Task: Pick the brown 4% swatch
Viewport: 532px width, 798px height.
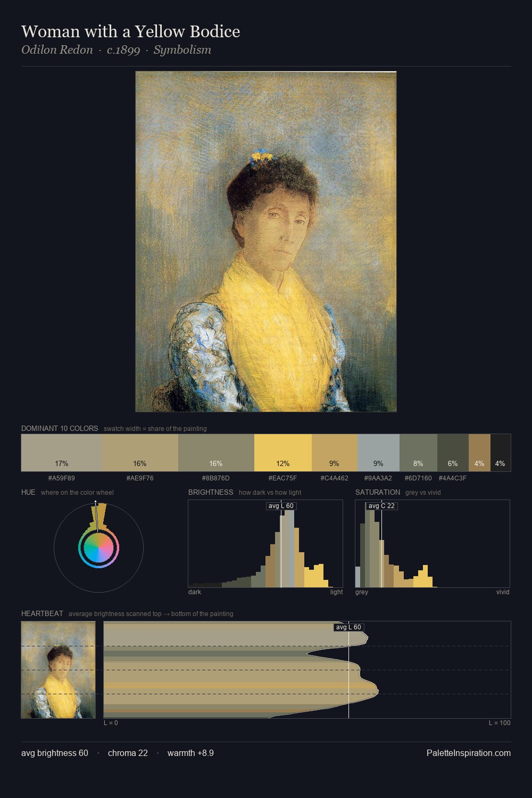Action: pyautogui.click(x=479, y=453)
